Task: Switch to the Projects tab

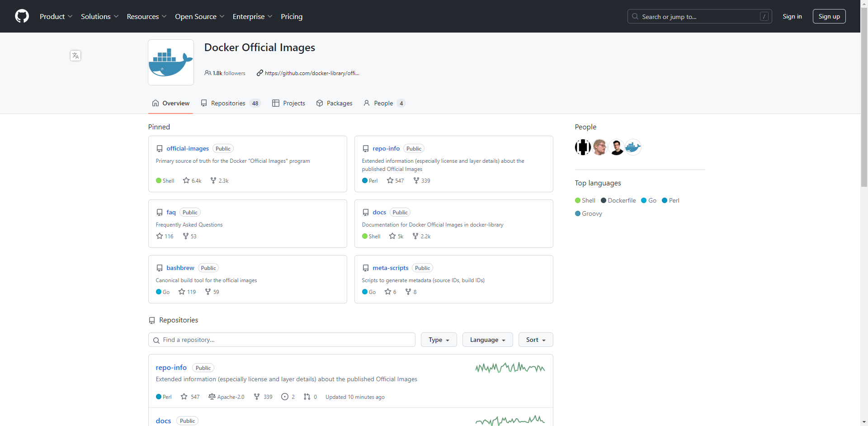Action: click(x=288, y=103)
